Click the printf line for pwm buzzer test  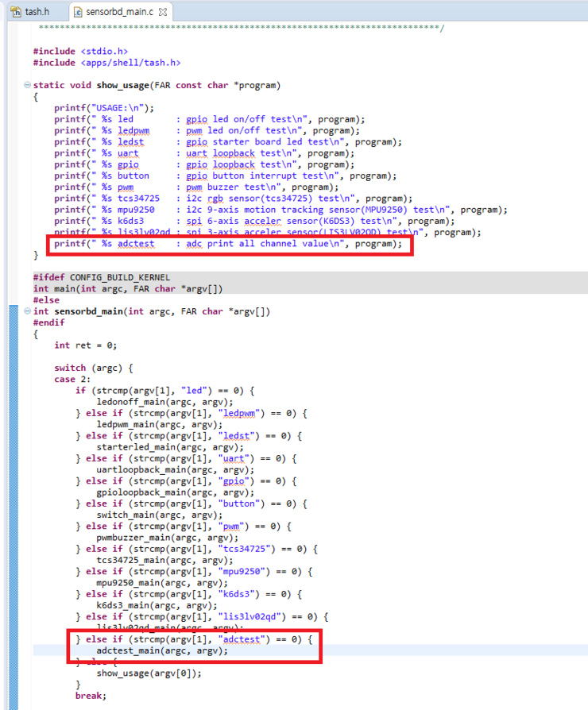(x=196, y=187)
